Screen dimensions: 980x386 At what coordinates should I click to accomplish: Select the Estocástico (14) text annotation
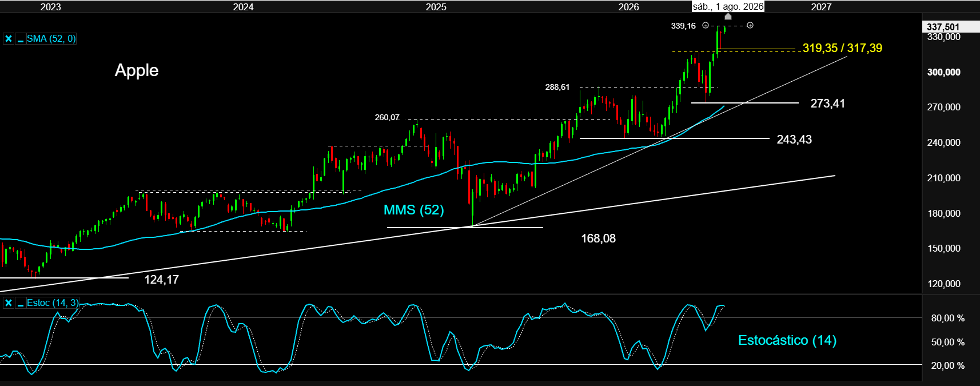pos(787,340)
